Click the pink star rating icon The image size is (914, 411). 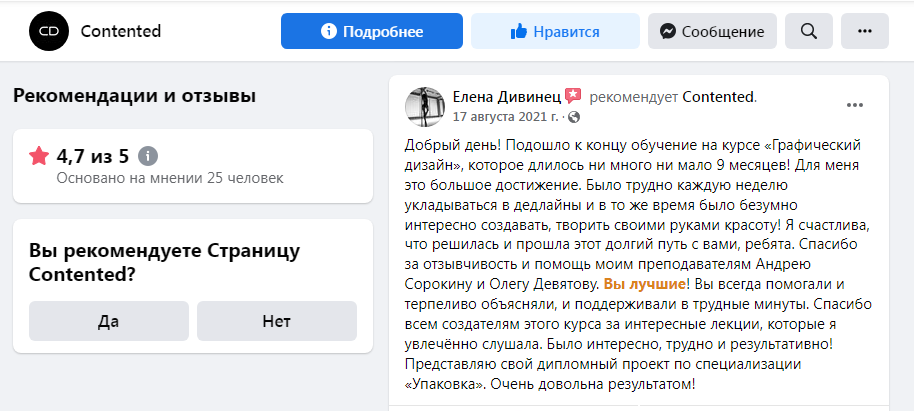click(x=39, y=156)
